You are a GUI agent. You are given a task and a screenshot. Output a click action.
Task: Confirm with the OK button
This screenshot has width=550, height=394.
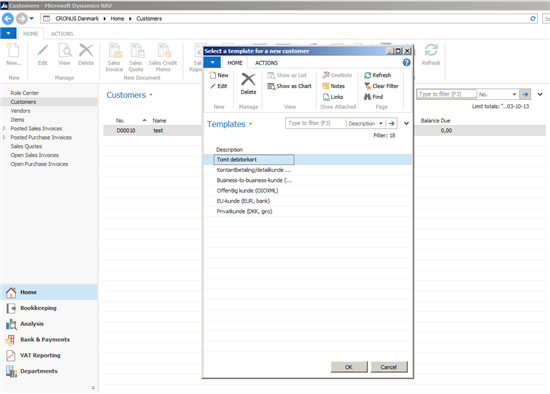pyautogui.click(x=349, y=367)
